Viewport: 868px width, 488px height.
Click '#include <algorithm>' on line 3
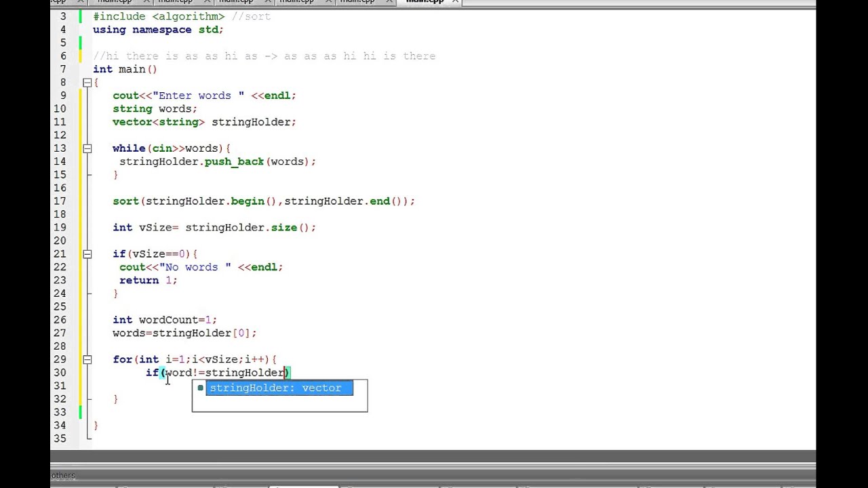click(x=159, y=16)
